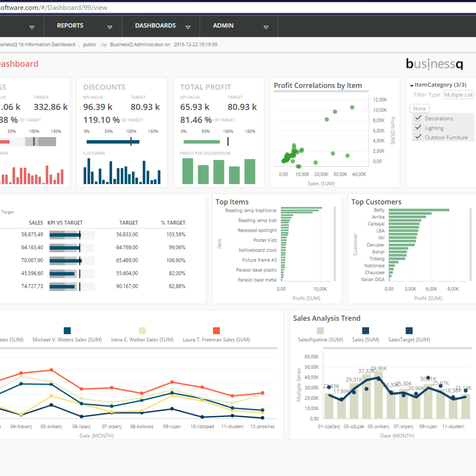Click the Laura T. Freeman orange color swatch
The image size is (476, 476).
(217, 331)
